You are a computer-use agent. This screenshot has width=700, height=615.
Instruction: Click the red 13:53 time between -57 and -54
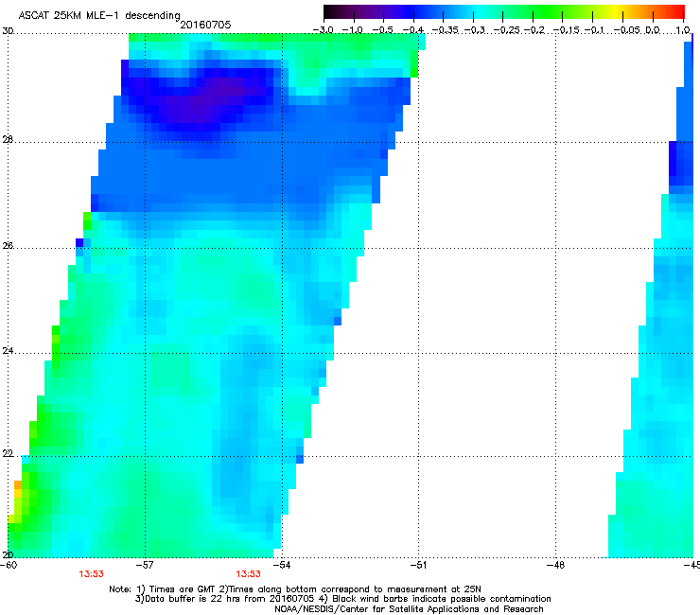tap(248, 574)
